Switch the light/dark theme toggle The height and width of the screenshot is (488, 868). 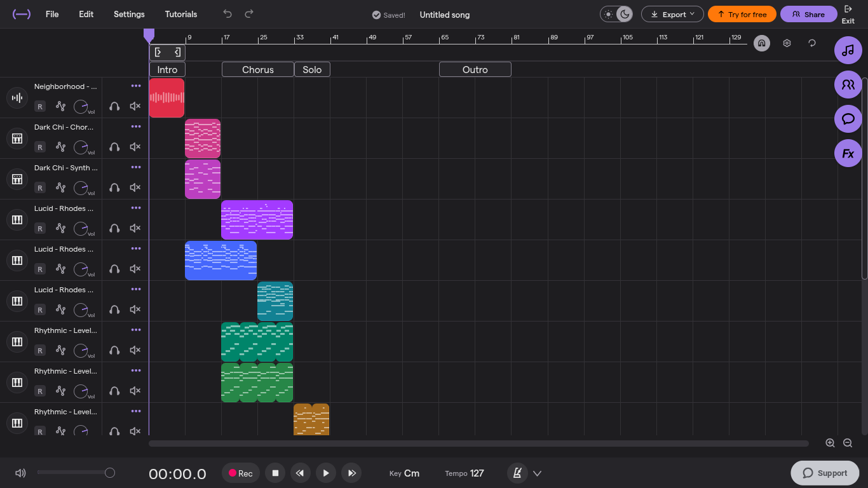pyautogui.click(x=616, y=14)
